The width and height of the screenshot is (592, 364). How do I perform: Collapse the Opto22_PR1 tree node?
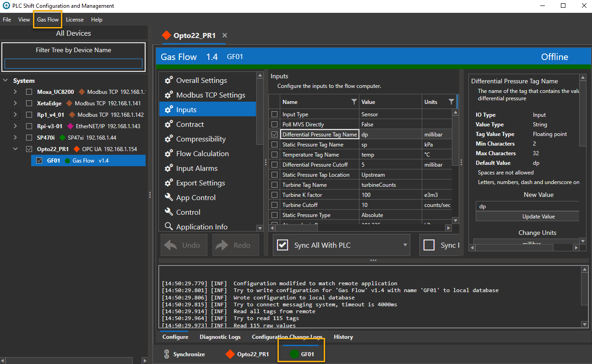pyautogui.click(x=15, y=149)
